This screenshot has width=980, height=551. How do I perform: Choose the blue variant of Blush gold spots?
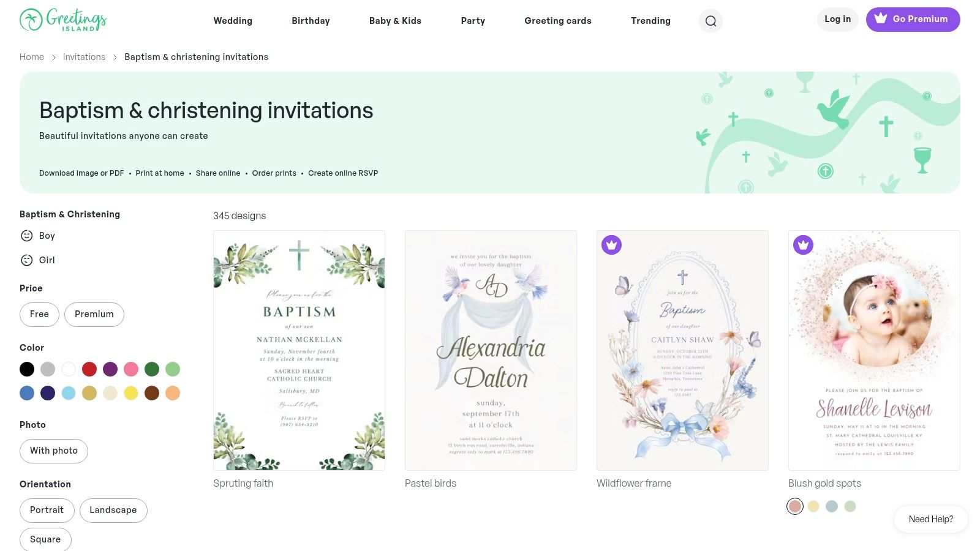coord(832,506)
